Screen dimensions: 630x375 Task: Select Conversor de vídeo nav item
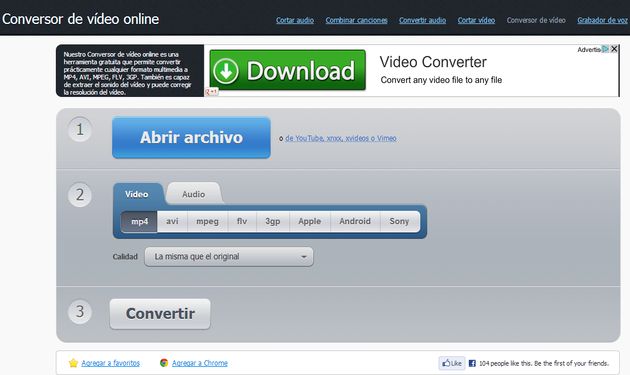(x=536, y=20)
